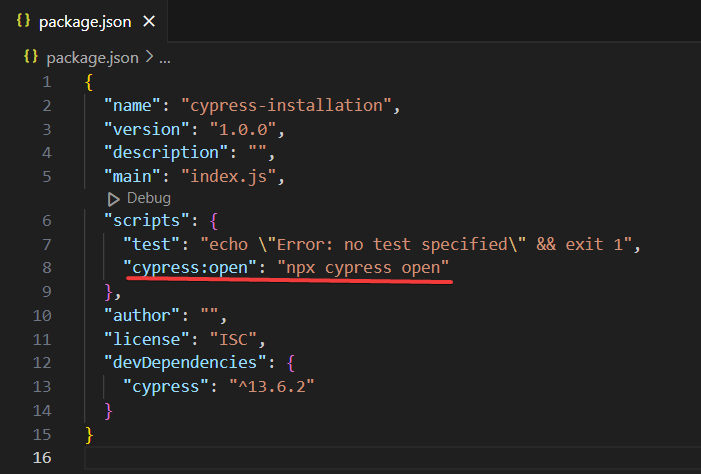Open the package.json breadcrumb item
The height and width of the screenshot is (474, 701).
pos(93,57)
